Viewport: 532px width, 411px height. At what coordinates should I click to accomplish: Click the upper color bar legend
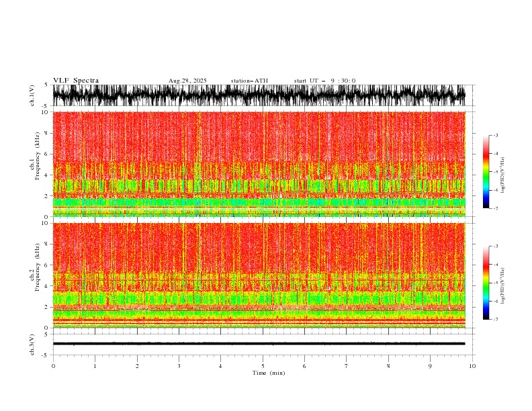(x=486, y=172)
